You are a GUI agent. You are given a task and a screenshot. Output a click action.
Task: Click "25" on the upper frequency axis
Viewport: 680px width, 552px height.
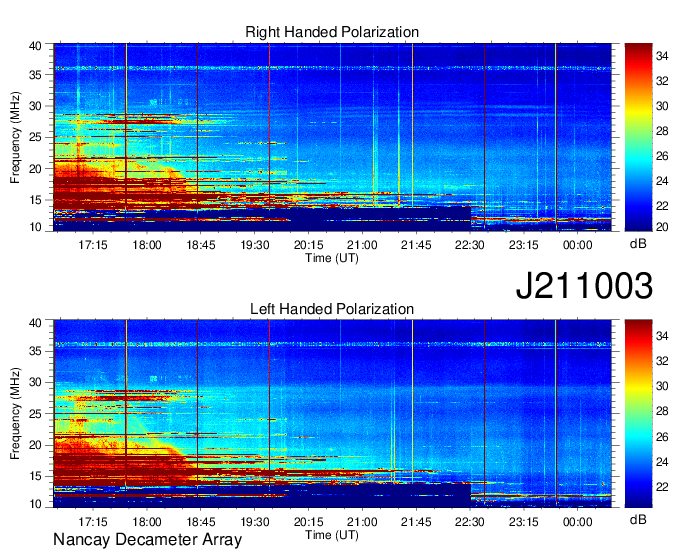pos(35,137)
